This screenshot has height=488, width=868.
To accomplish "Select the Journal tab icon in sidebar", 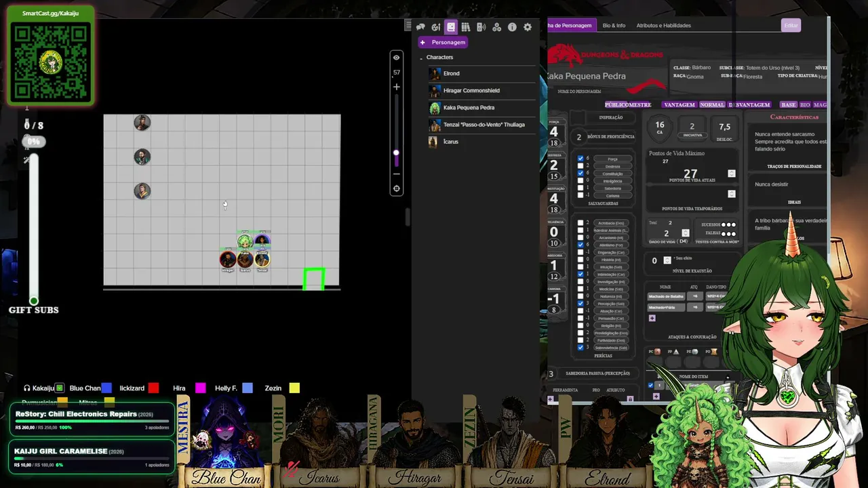I will pos(451,27).
